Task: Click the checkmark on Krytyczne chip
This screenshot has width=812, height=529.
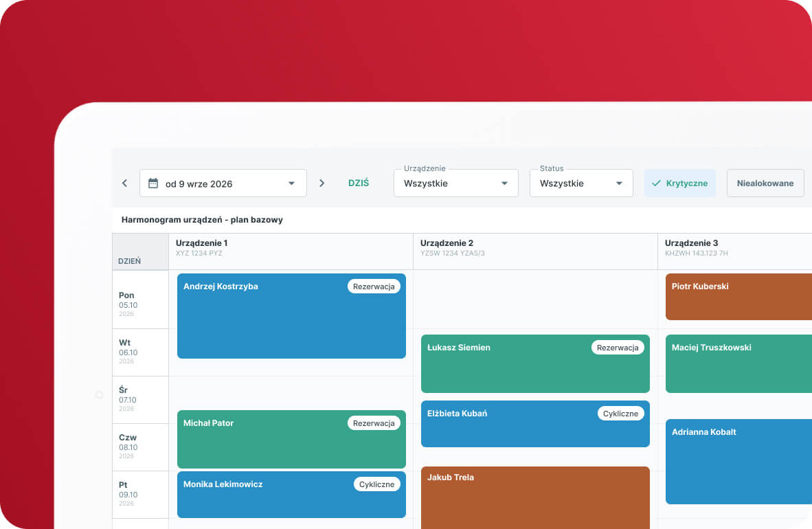Action: point(656,183)
